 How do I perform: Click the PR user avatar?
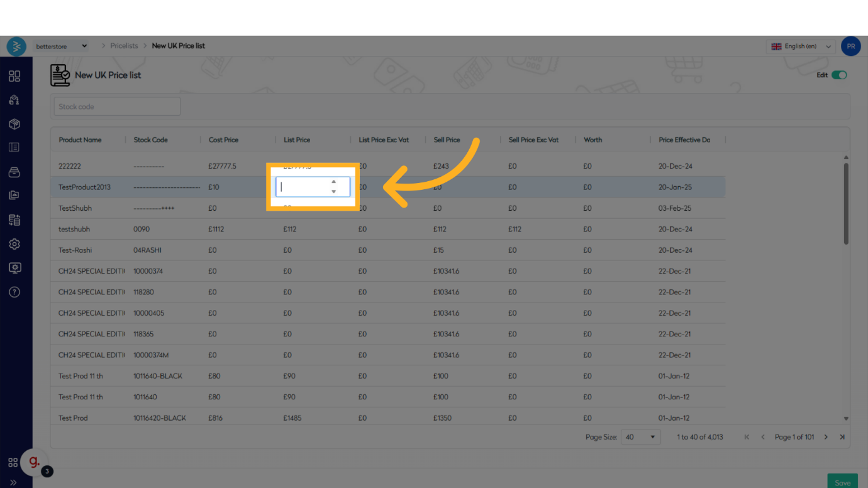[850, 46]
